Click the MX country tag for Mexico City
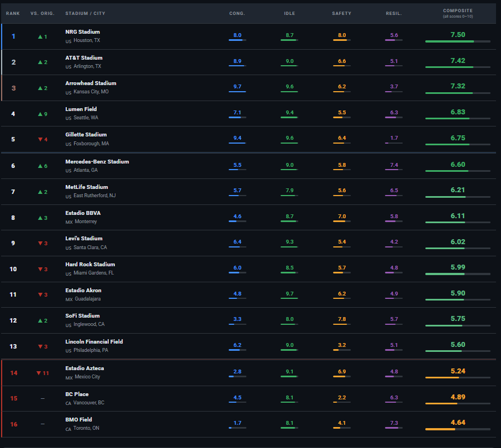Screen dimensions: 501x448 tap(69, 378)
